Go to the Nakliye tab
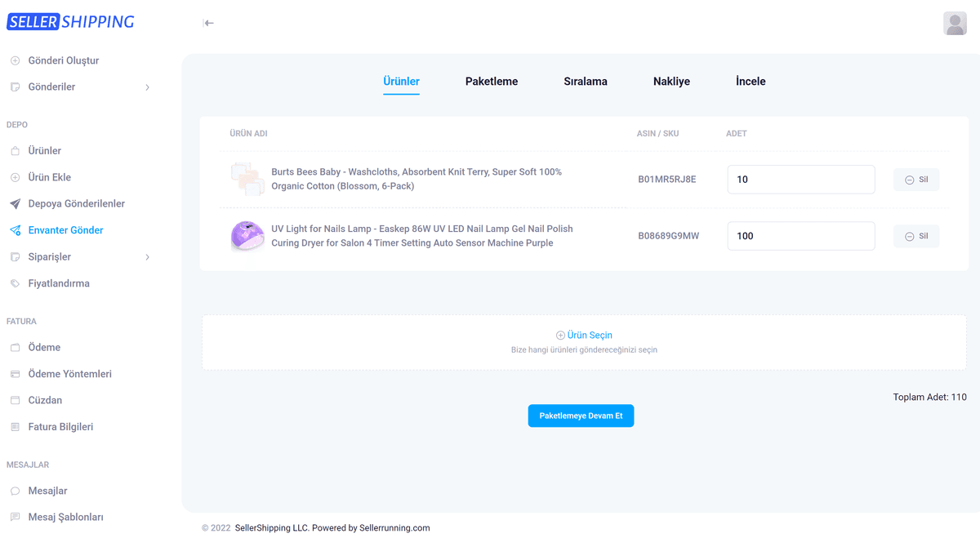The width and height of the screenshot is (980, 538). 671,82
